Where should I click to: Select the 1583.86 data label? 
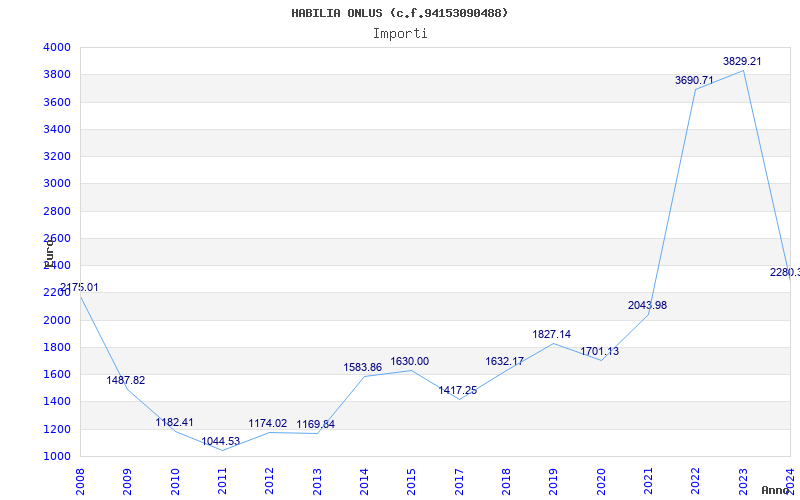363,367
